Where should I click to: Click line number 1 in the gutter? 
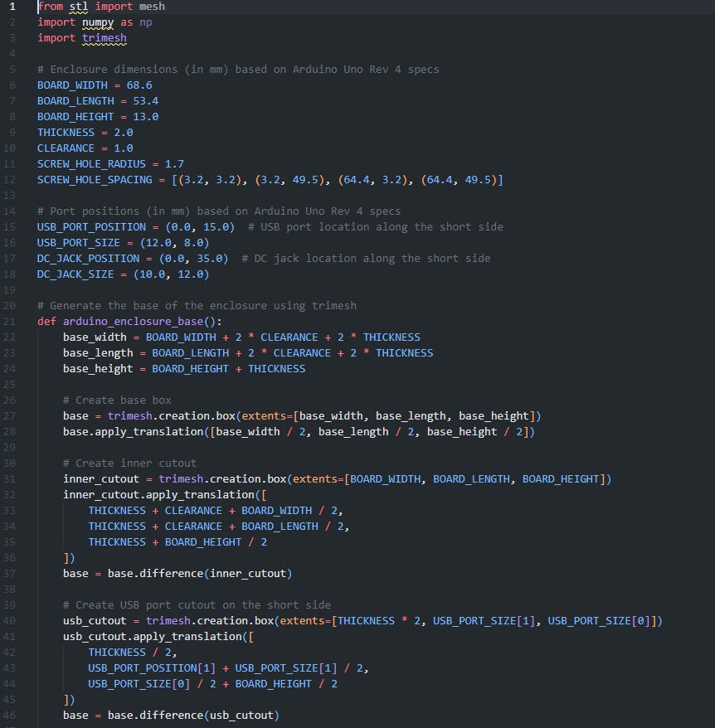[12, 7]
